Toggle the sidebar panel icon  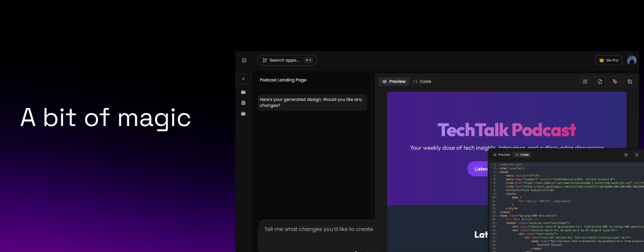(x=244, y=60)
